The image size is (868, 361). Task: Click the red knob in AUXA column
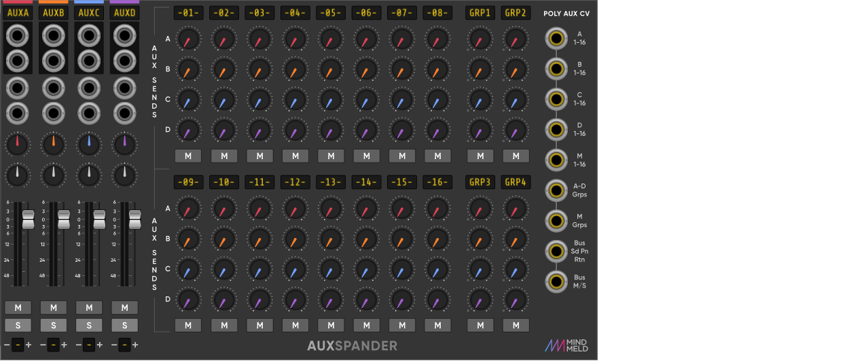click(18, 143)
